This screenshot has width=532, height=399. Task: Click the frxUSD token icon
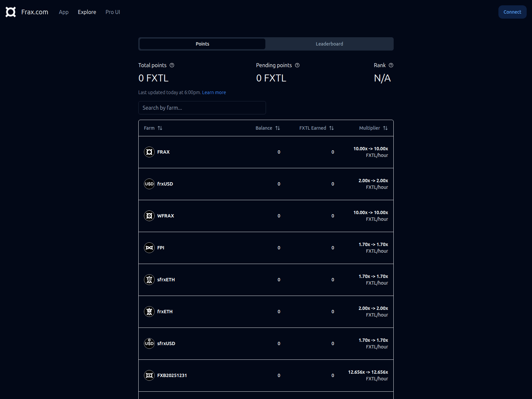coord(149,184)
